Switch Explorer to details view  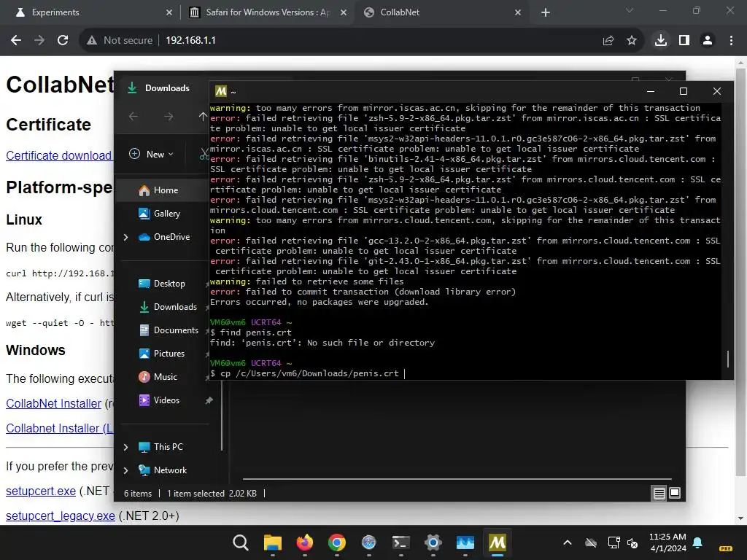tap(659, 494)
